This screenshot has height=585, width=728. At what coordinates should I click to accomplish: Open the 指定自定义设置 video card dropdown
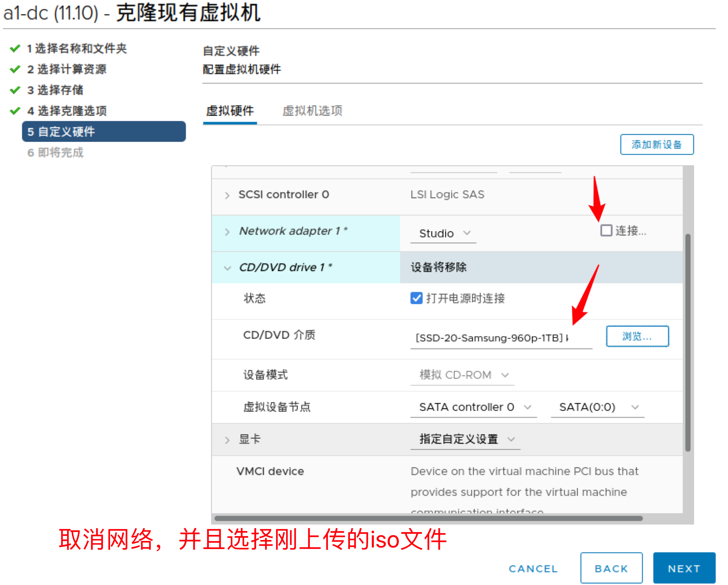[x=466, y=439]
